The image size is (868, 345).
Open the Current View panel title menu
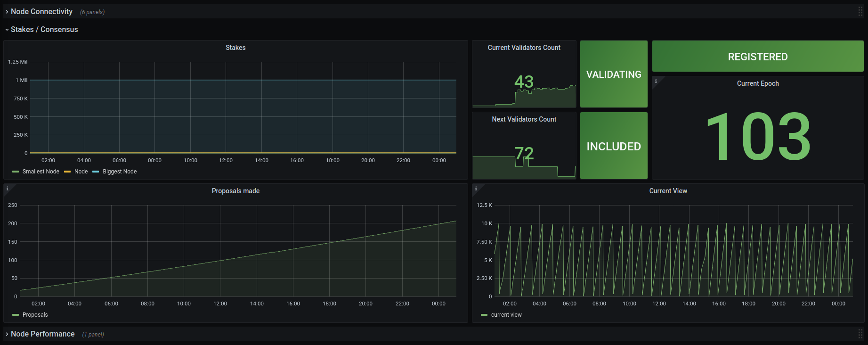(x=668, y=191)
